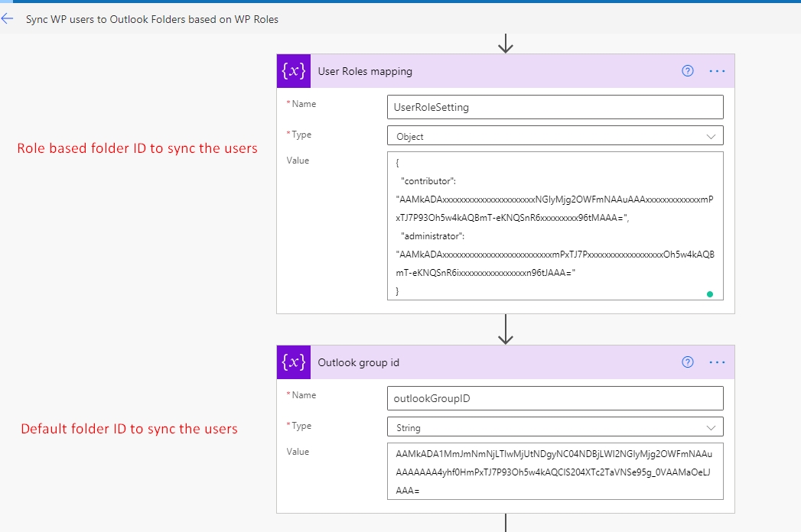Open help for User Roles mapping
Image resolution: width=801 pixels, height=532 pixels.
(688, 71)
